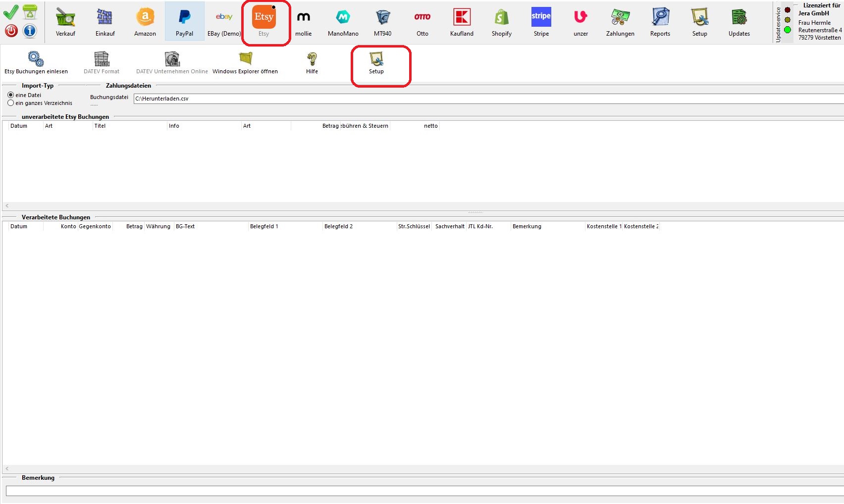Image resolution: width=844 pixels, height=504 pixels.
Task: Open the Amazon module
Action: tap(145, 22)
